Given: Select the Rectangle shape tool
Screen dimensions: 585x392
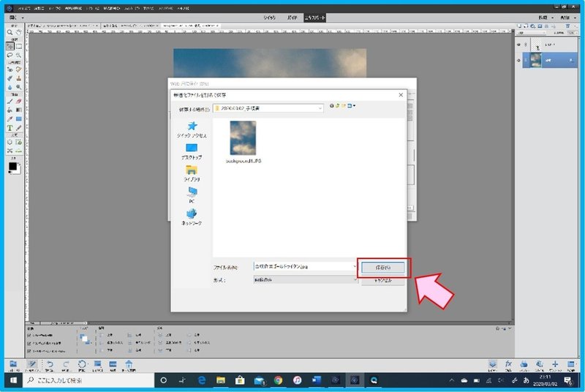Looking at the screenshot, I should pos(19,119).
